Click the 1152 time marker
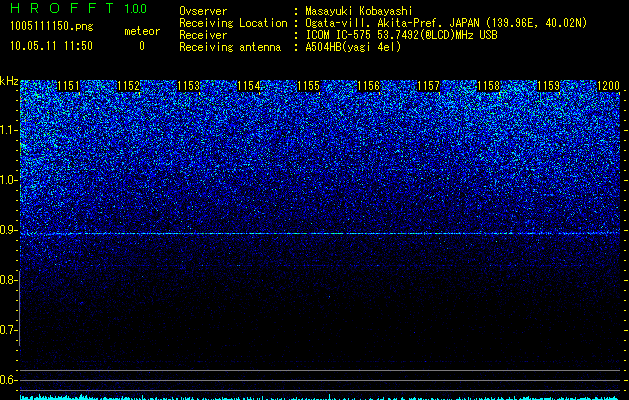629x400 pixels. click(x=128, y=86)
